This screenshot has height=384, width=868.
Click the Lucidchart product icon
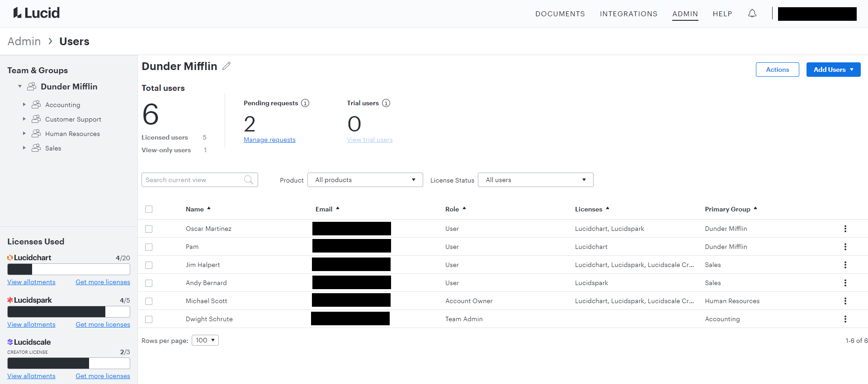10,258
